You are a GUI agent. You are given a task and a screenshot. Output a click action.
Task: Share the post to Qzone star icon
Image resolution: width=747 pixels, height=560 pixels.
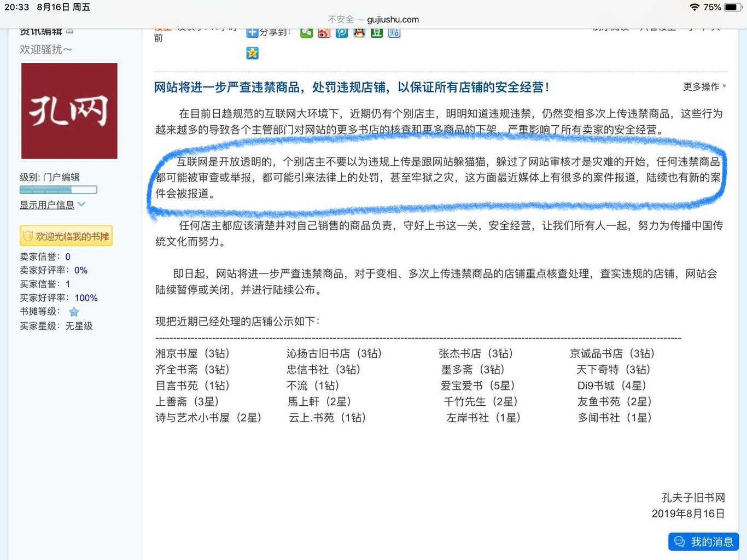click(x=252, y=53)
